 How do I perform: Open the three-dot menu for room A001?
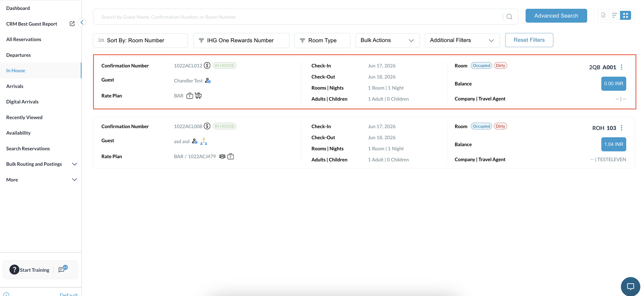click(x=622, y=67)
